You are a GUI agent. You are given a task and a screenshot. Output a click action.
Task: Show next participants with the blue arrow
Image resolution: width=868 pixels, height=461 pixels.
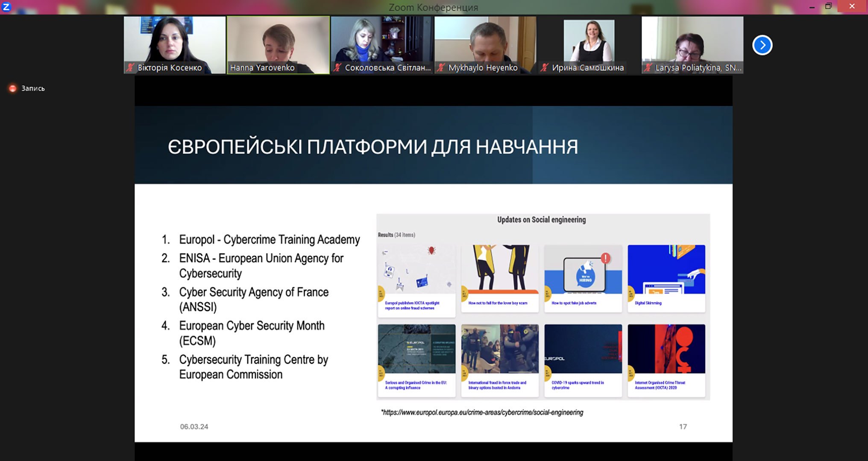tap(762, 45)
